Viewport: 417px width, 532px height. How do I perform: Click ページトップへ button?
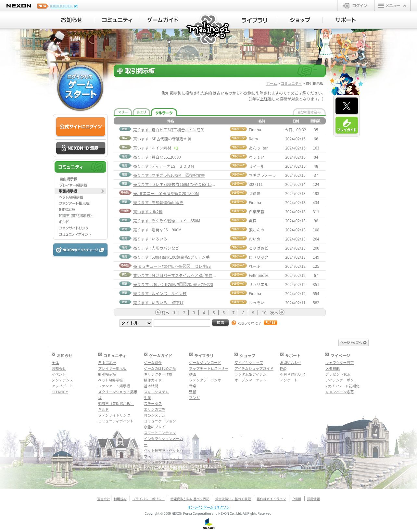[353, 343]
